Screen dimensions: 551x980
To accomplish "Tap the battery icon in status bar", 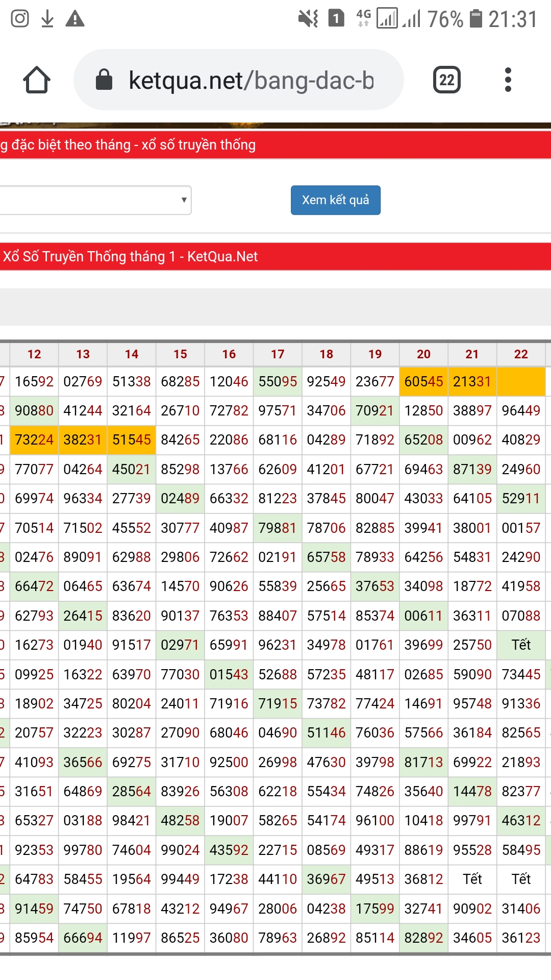I will (475, 19).
